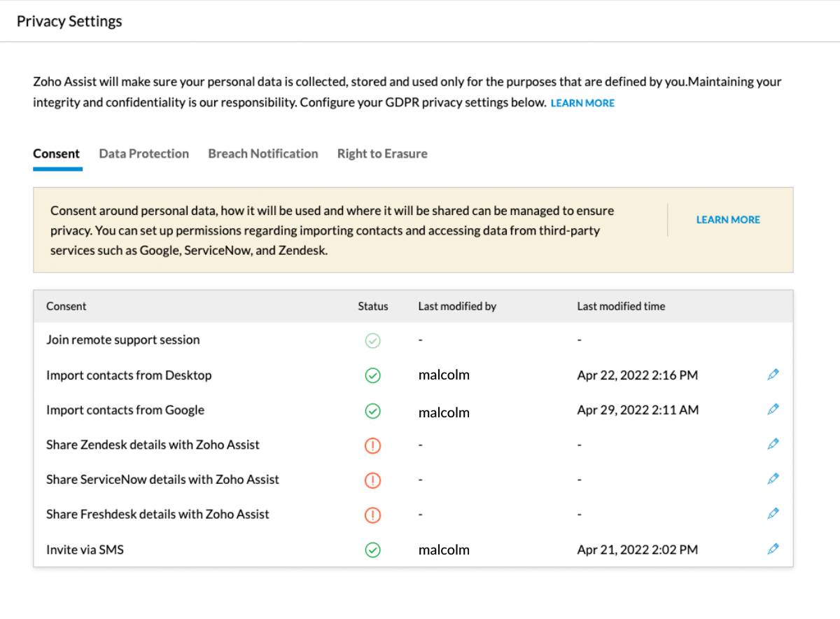840x619 pixels.
Task: Click Learn More in the yellow consent banner
Action: [728, 220]
